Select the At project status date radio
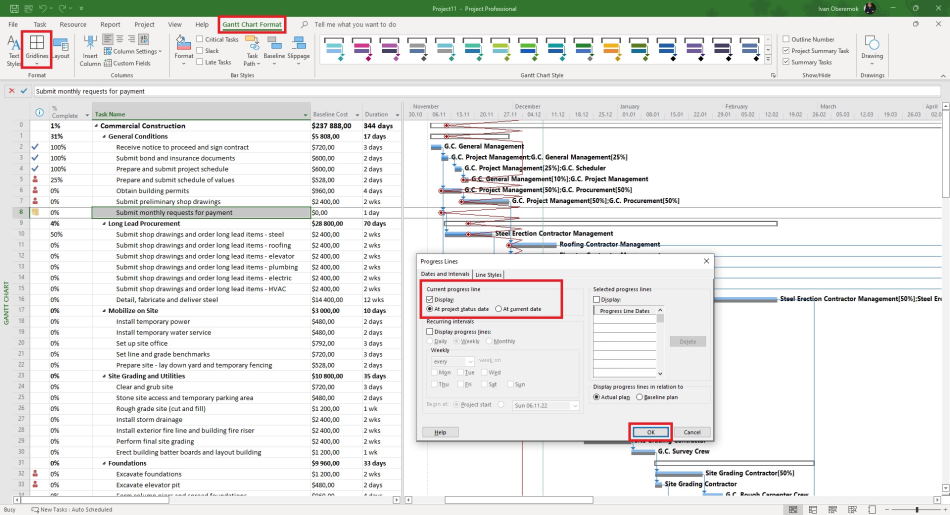Viewport: 950px width, 515px height. coord(430,309)
